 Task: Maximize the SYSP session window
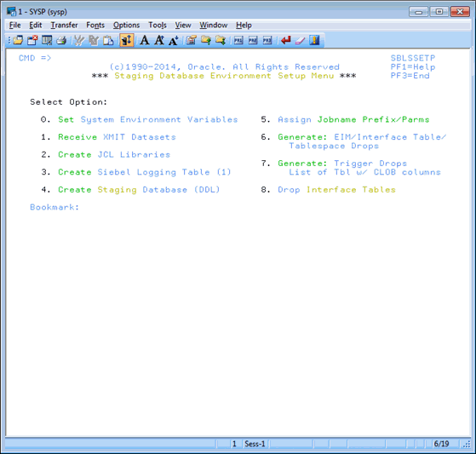point(439,12)
